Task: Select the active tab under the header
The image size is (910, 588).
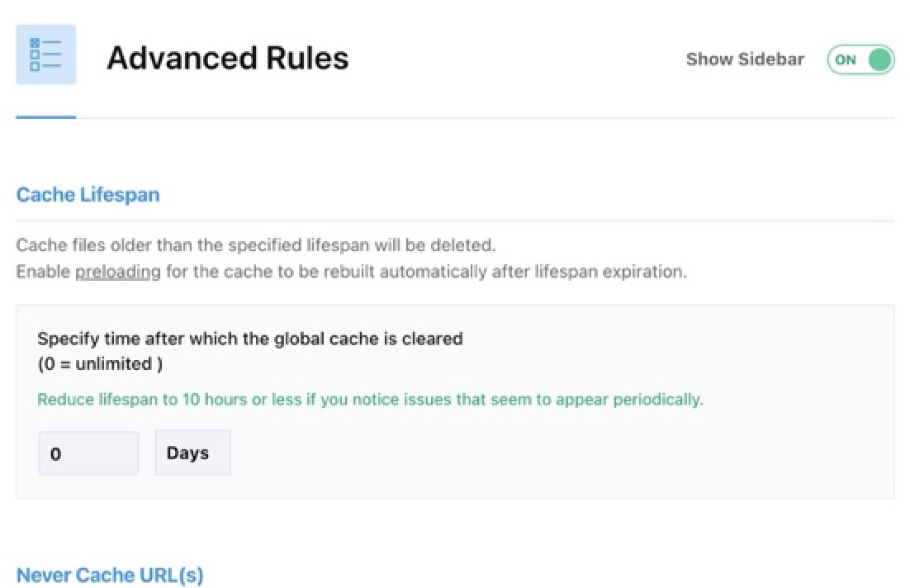Action: tap(45, 107)
